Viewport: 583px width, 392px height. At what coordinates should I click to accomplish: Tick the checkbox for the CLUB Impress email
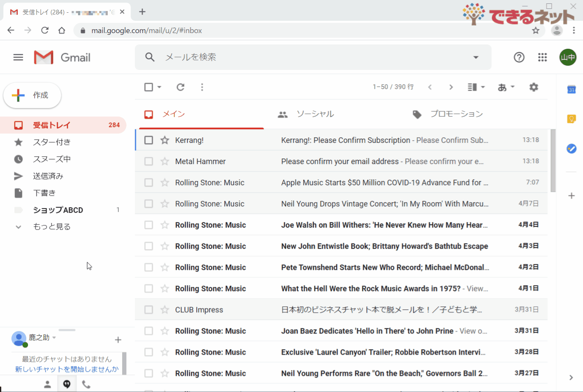point(148,309)
